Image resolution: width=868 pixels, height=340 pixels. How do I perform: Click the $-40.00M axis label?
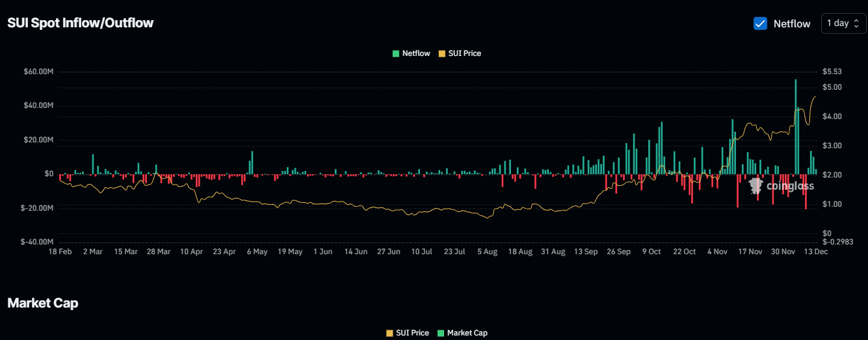click(x=38, y=242)
